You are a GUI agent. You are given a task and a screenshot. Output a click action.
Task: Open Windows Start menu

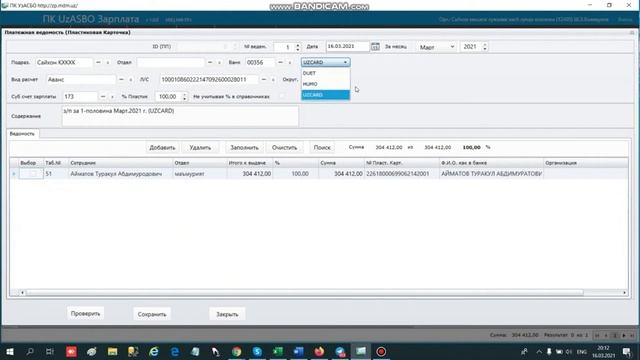coord(9,351)
